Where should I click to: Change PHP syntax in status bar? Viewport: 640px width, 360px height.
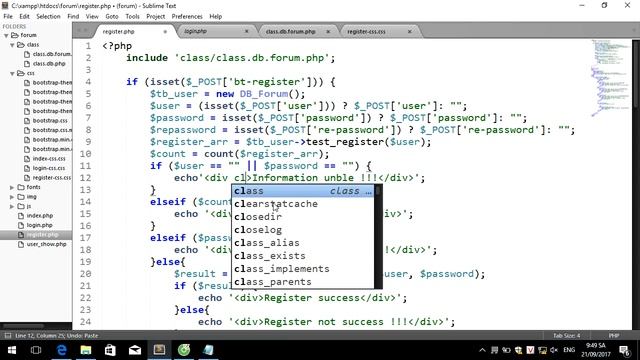click(614, 336)
